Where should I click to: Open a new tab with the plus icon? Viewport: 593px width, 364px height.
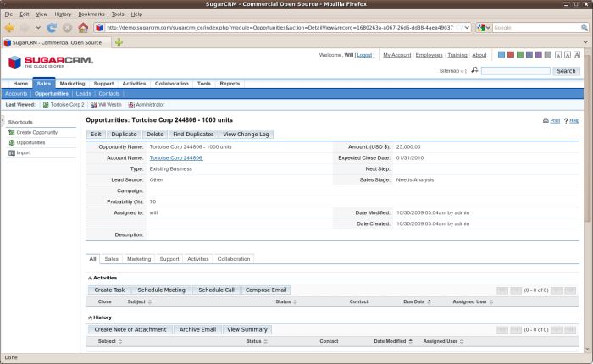[119, 42]
